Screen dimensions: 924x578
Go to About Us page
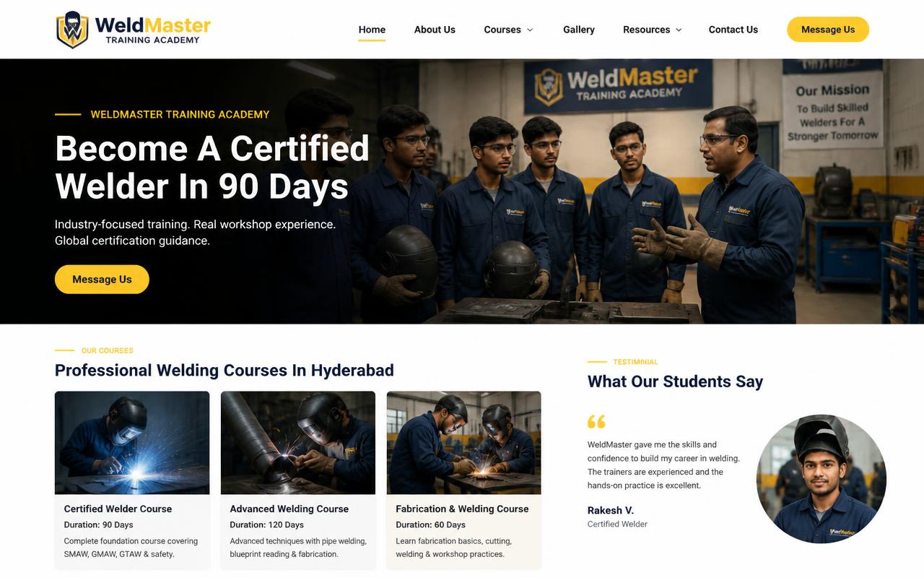click(x=435, y=30)
